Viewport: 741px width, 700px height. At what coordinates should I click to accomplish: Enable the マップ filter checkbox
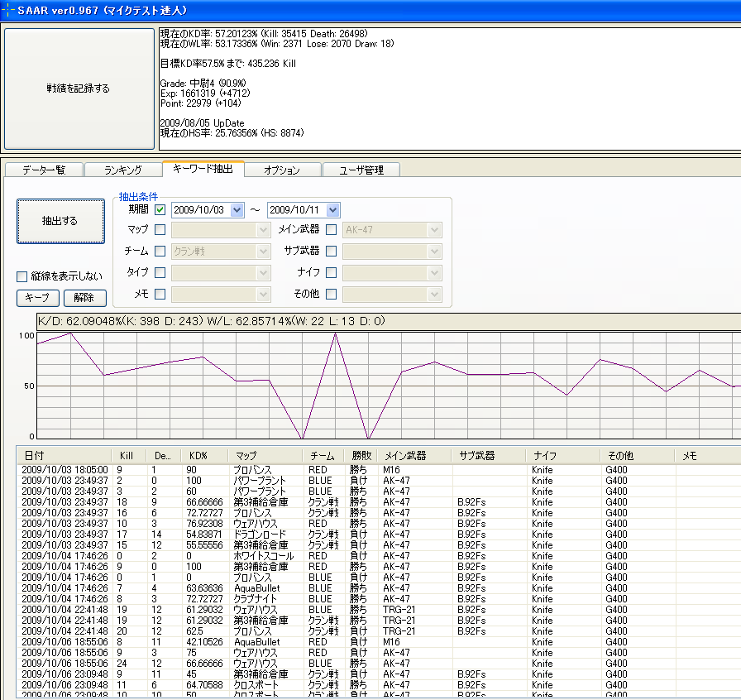pos(160,230)
